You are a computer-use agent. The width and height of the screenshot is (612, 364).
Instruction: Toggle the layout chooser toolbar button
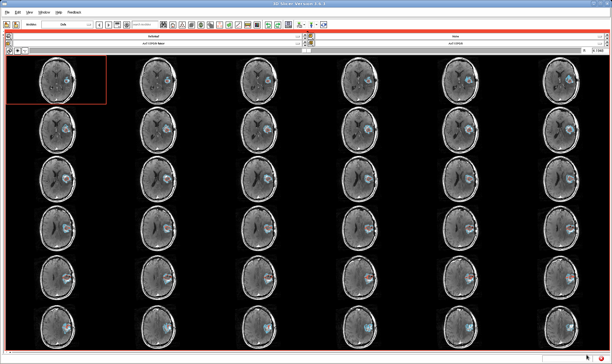click(289, 25)
